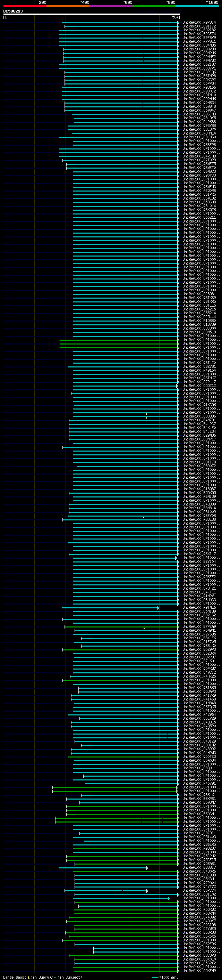
Task: Open hit UniRef100_A9PDI4
Action: [x=199, y=23]
